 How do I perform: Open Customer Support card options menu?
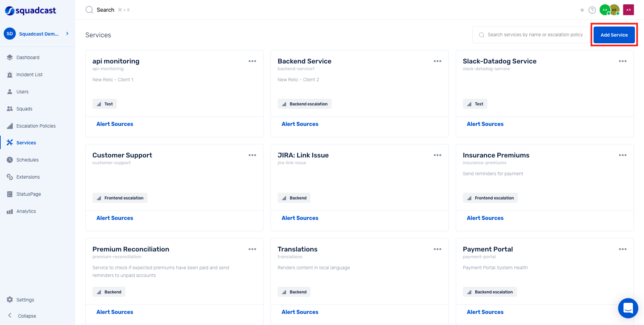(252, 155)
